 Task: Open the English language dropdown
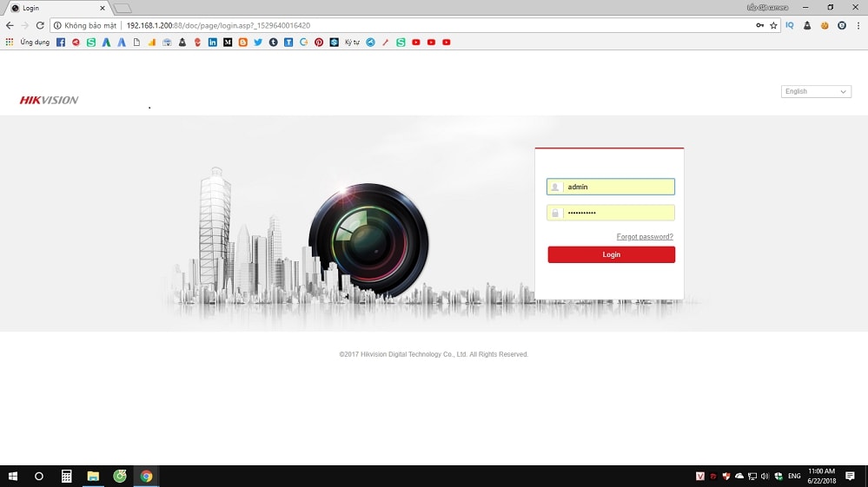[816, 91]
